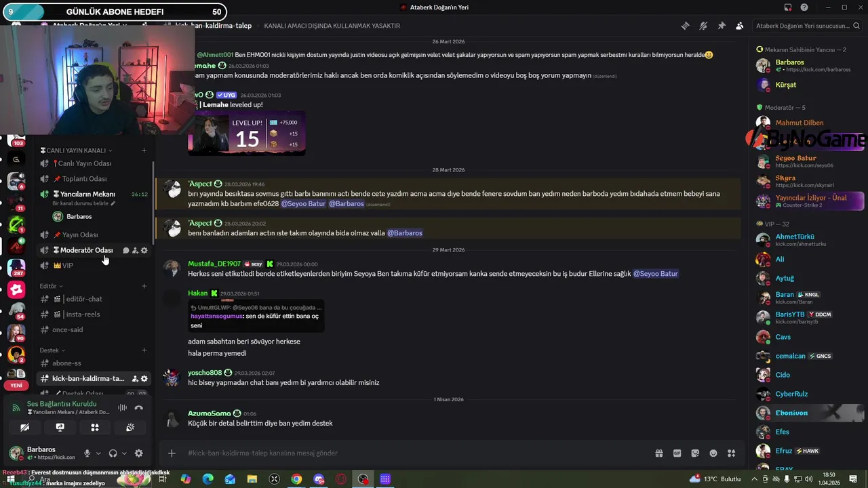
Task: Toggle microphone mute
Action: [x=87, y=453]
